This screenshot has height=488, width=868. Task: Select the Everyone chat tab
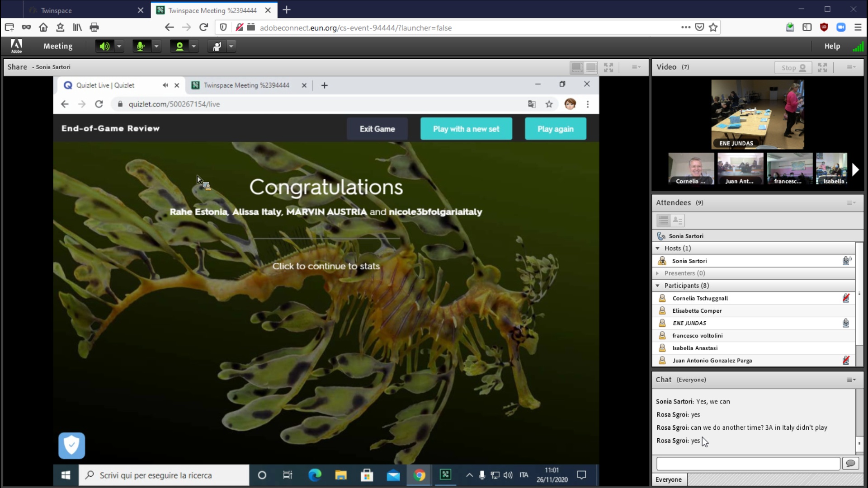coord(669,479)
